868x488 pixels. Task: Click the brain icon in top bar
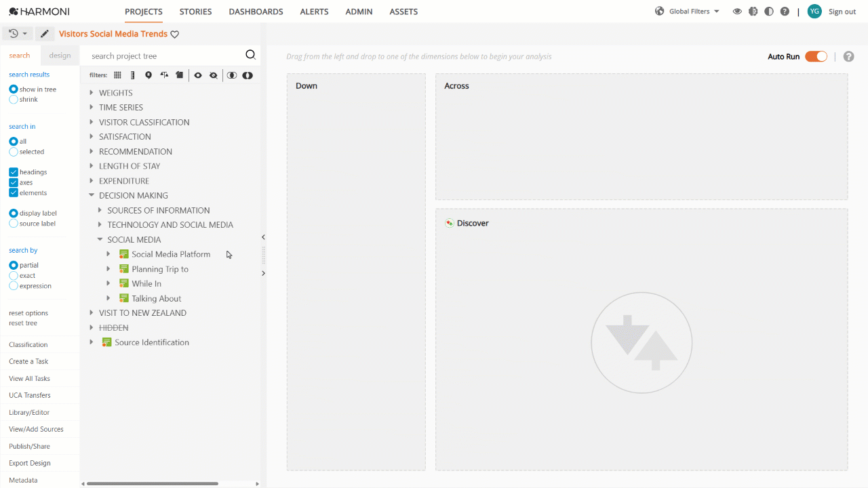[753, 12]
